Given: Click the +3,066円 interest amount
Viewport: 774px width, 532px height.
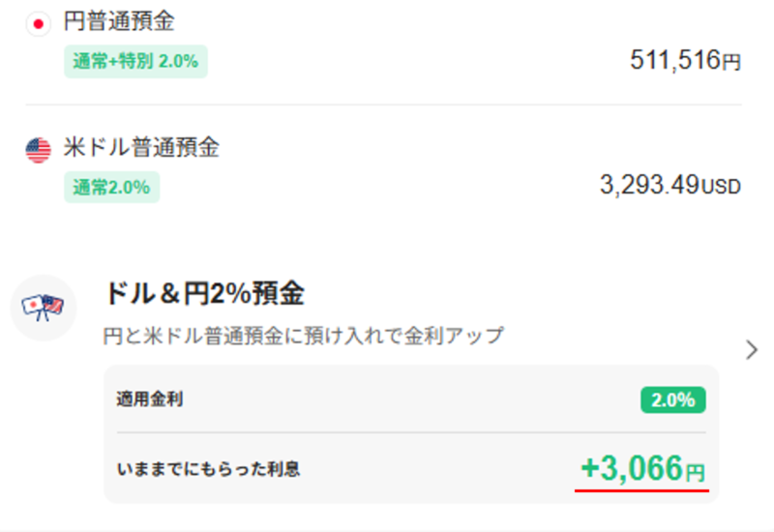Looking at the screenshot, I should (642, 470).
